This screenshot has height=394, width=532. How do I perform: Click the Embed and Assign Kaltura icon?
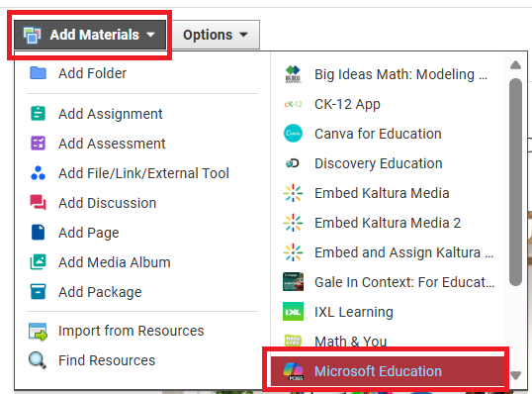pyautogui.click(x=293, y=252)
